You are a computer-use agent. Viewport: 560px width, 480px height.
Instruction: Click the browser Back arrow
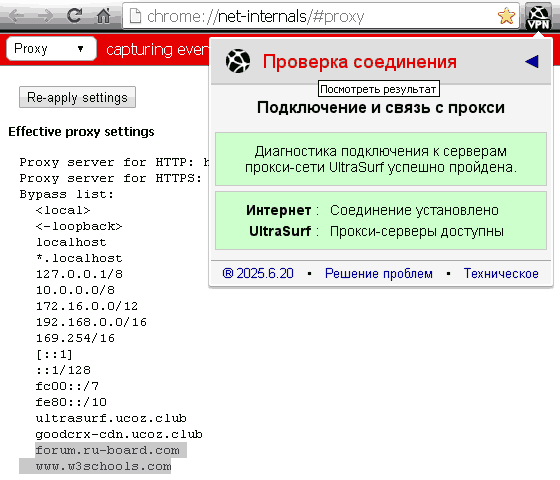[16, 16]
